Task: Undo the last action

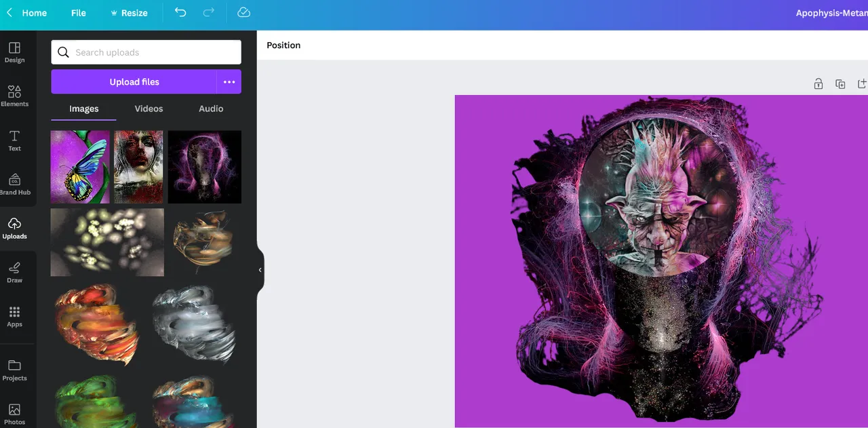Action: point(180,12)
